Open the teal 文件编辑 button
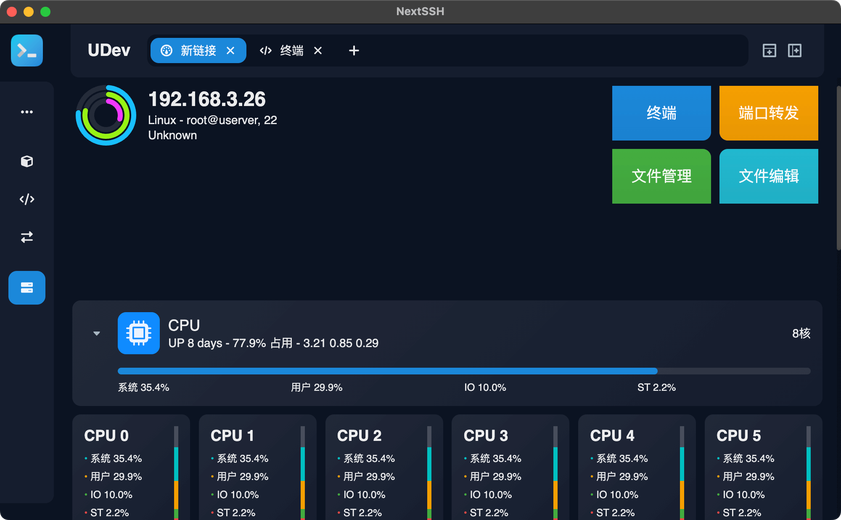841x520 pixels. [769, 176]
